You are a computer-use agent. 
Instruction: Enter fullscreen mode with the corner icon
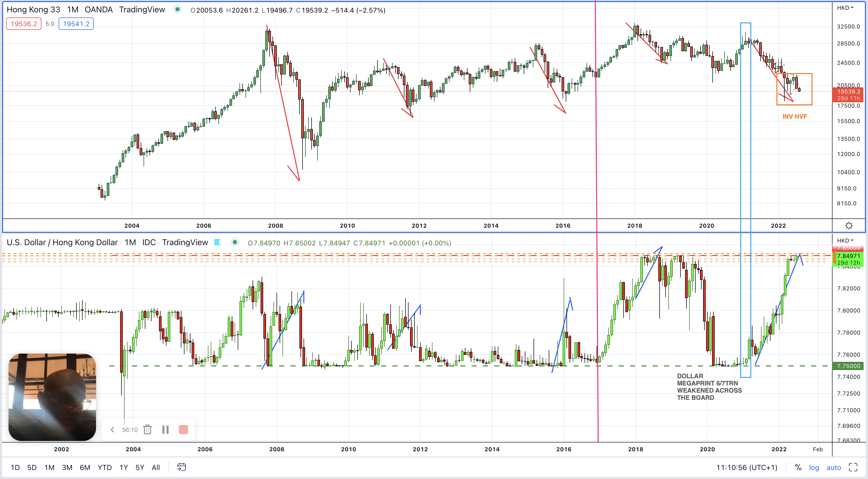coord(853,467)
